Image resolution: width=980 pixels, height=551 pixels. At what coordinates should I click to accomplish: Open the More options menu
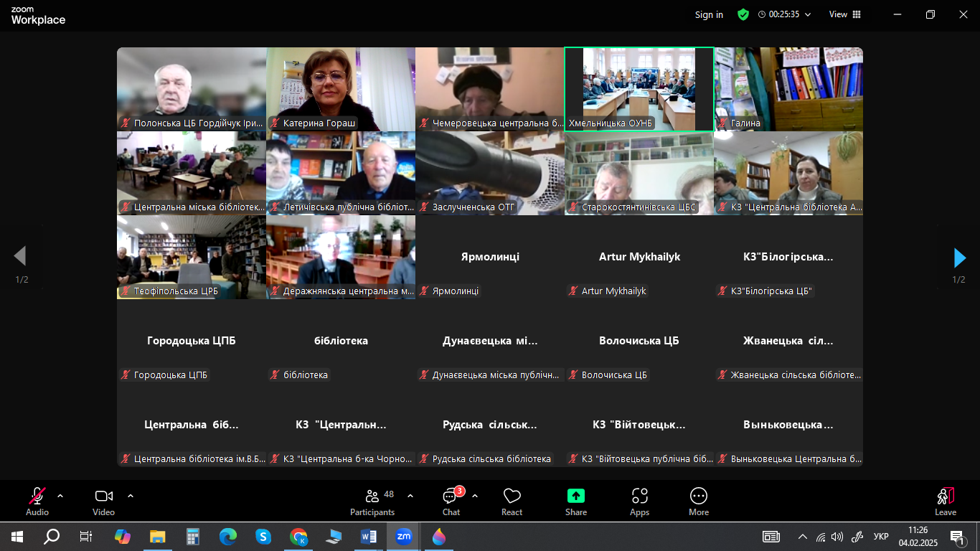tap(698, 501)
